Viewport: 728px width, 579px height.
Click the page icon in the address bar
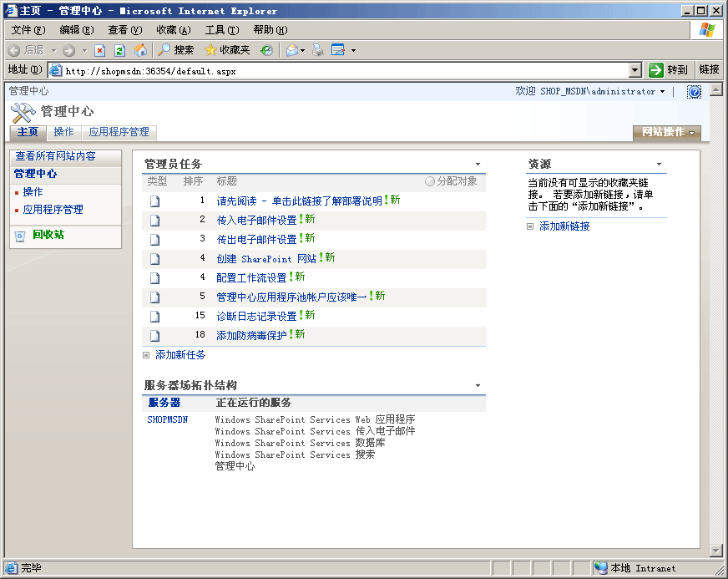55,71
